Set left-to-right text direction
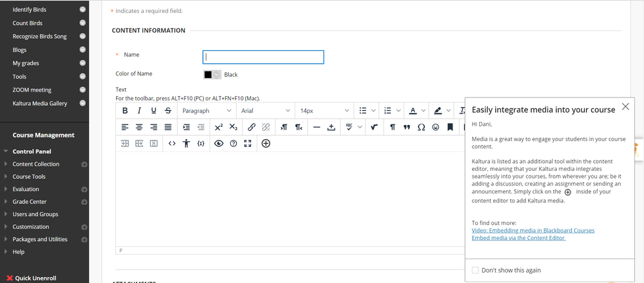The height and width of the screenshot is (283, 644). point(284,128)
